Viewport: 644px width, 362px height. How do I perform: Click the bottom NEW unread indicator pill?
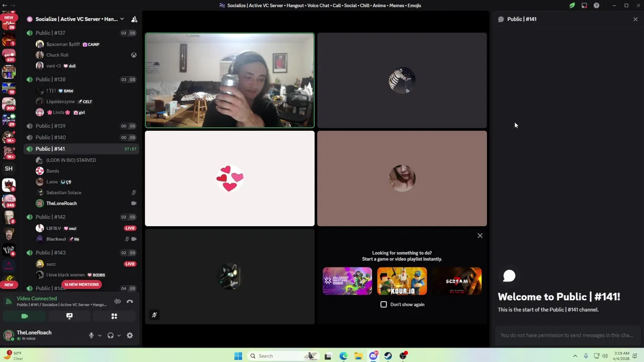(x=9, y=285)
